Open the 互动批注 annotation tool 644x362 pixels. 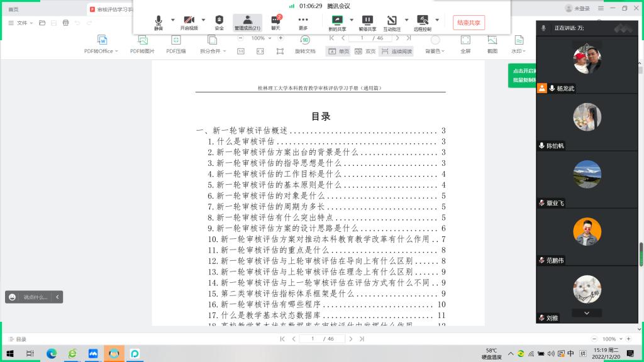pyautogui.click(x=392, y=22)
